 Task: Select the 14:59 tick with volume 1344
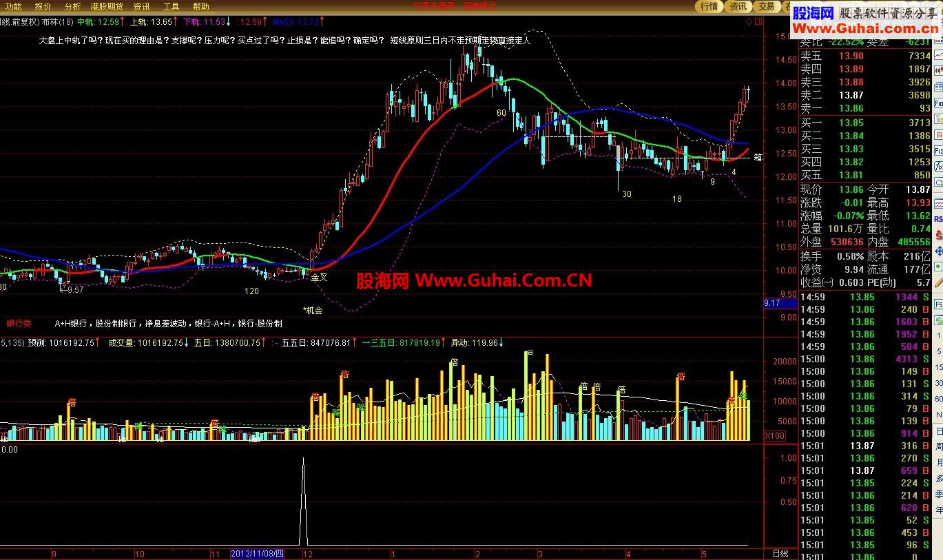(867, 297)
